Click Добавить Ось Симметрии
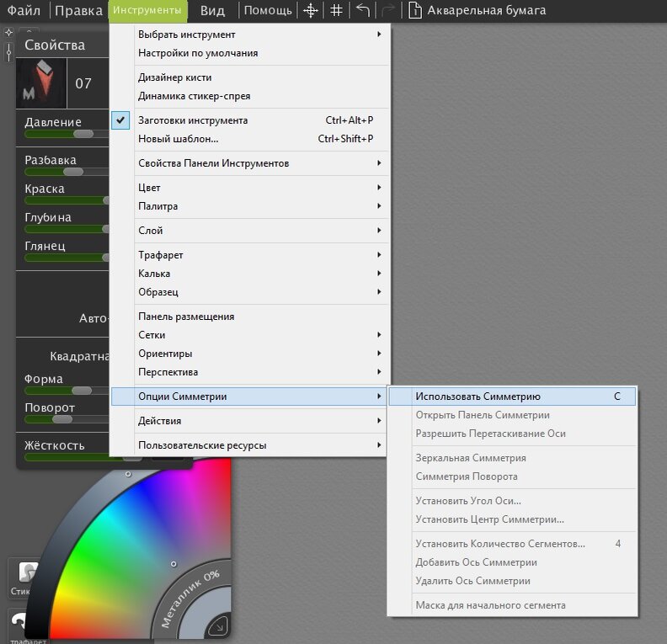 512,562
